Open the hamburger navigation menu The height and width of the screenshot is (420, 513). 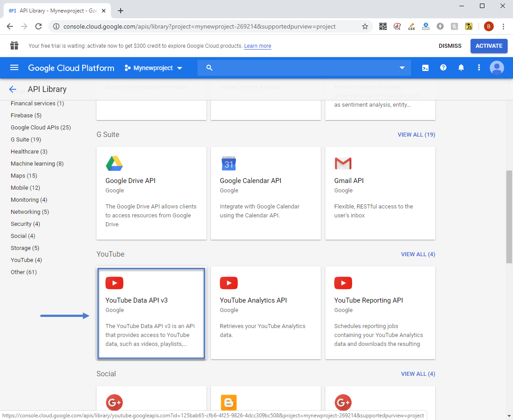(14, 68)
